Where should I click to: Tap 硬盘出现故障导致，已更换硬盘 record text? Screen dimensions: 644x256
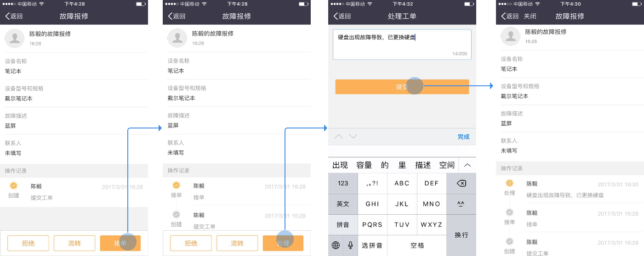[x=565, y=195]
